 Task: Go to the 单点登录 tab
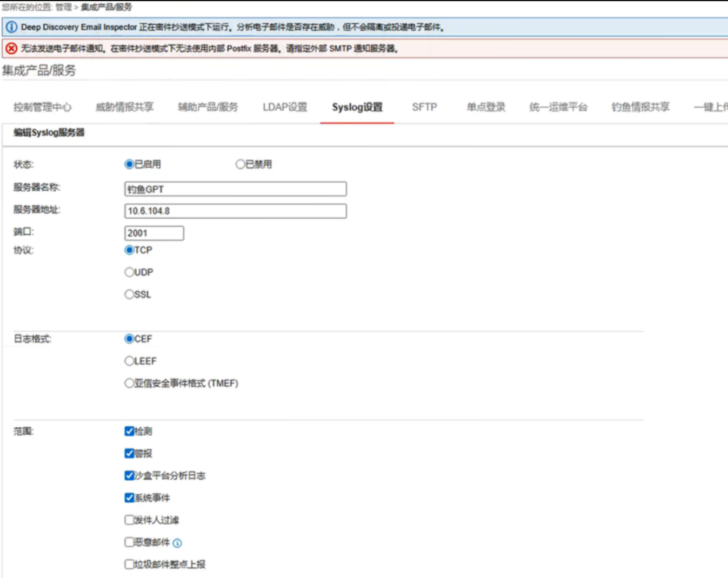point(486,107)
